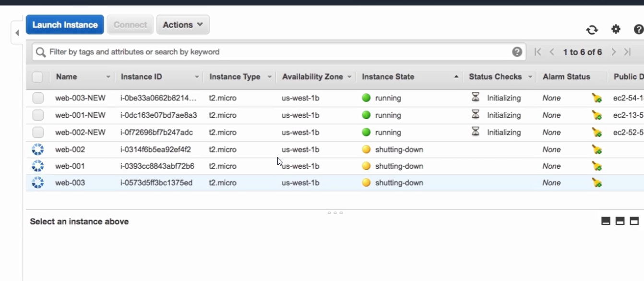Click the Status Checks column header
The height and width of the screenshot is (281, 644).
tap(495, 77)
